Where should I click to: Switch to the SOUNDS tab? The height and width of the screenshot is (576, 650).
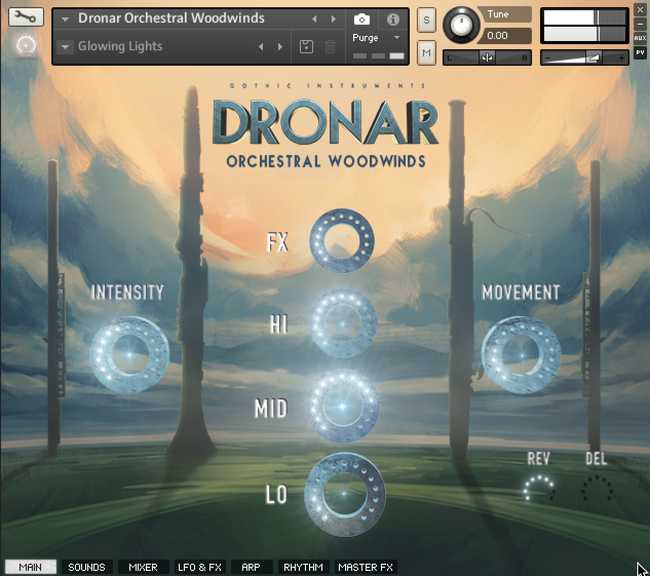(87, 567)
